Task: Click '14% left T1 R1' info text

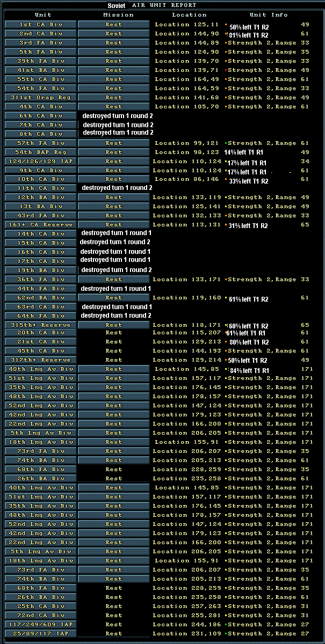Action: (x=243, y=153)
